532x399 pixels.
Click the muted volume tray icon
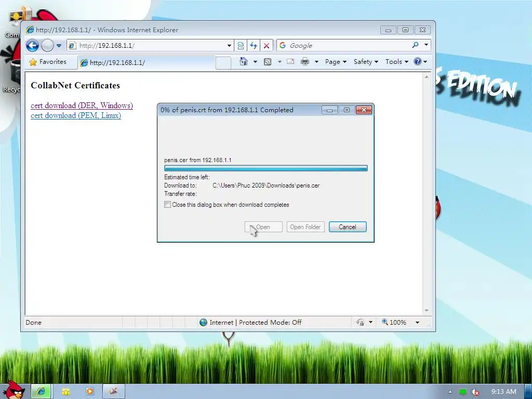pos(475,392)
